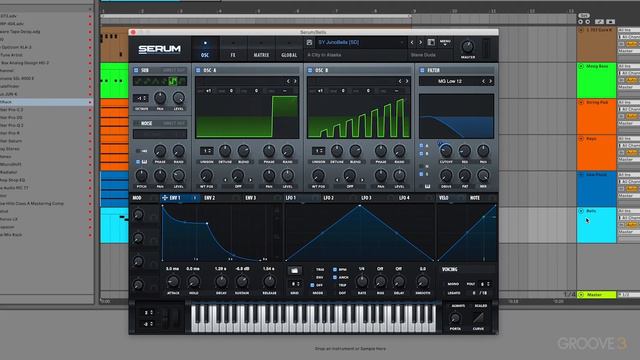Select the LFO OFF mode checkbox
This screenshot has width=640, height=360.
pos(312,285)
